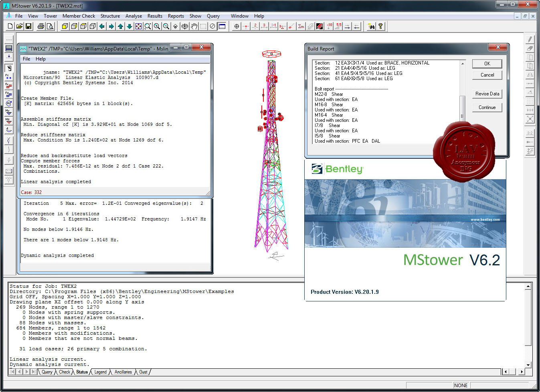540x392 pixels.
Task: Show Mx torsion moment diagram
Action: point(9,103)
